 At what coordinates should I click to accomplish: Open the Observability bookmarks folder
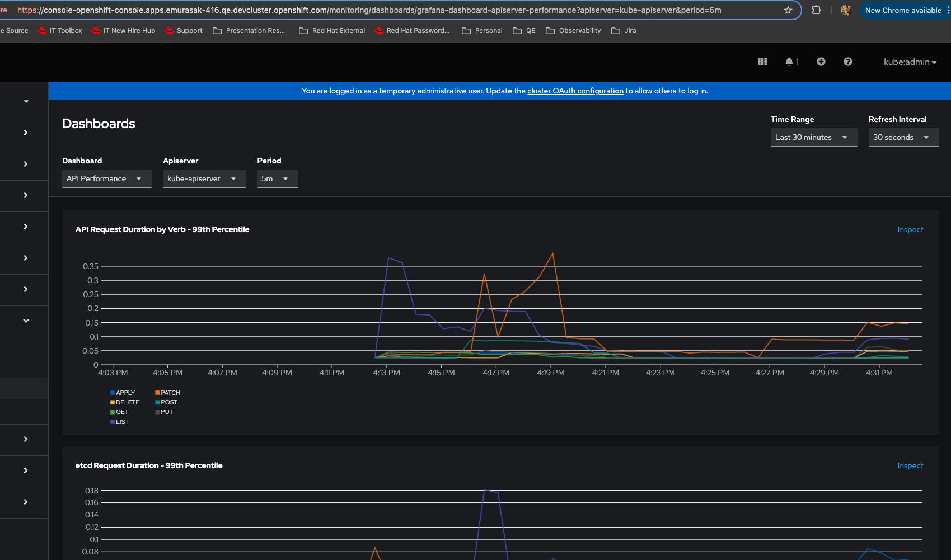coord(573,31)
